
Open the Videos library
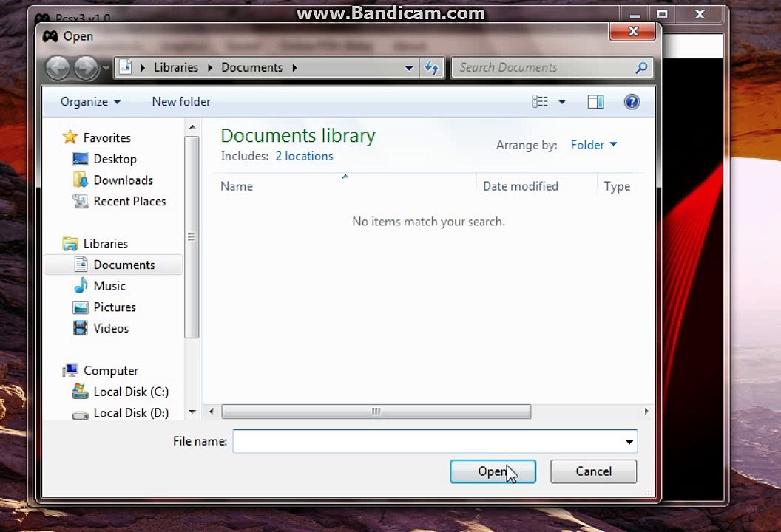point(111,328)
